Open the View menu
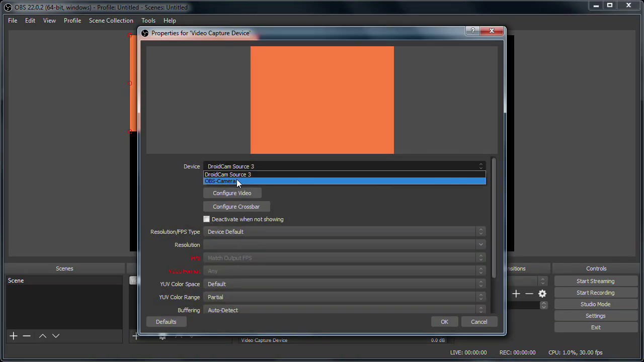The height and width of the screenshot is (362, 644). click(x=49, y=21)
